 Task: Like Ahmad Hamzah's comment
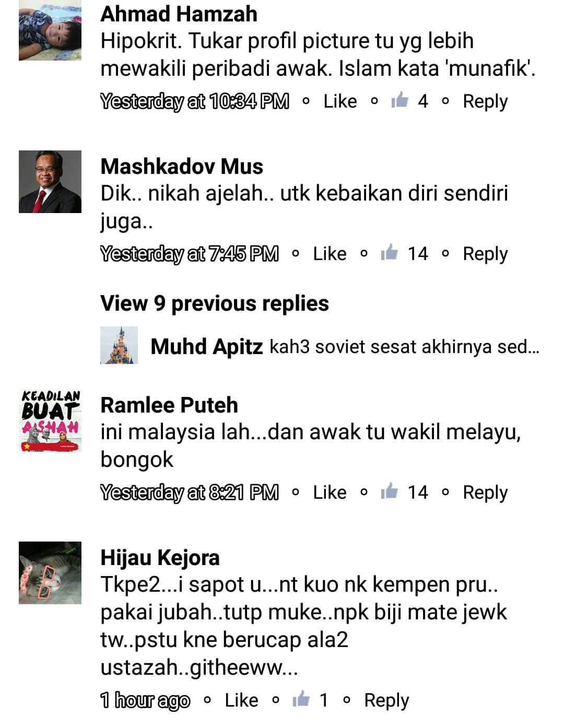pyautogui.click(x=340, y=101)
